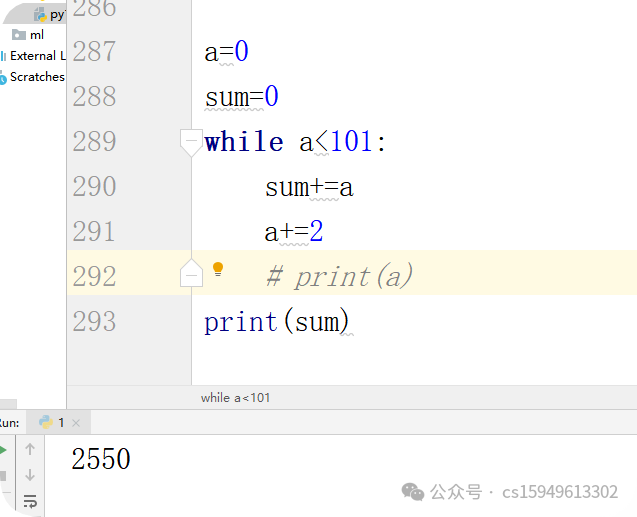The image size is (637, 517).
Task: Select the ml folder in project tree
Action: [x=28, y=35]
